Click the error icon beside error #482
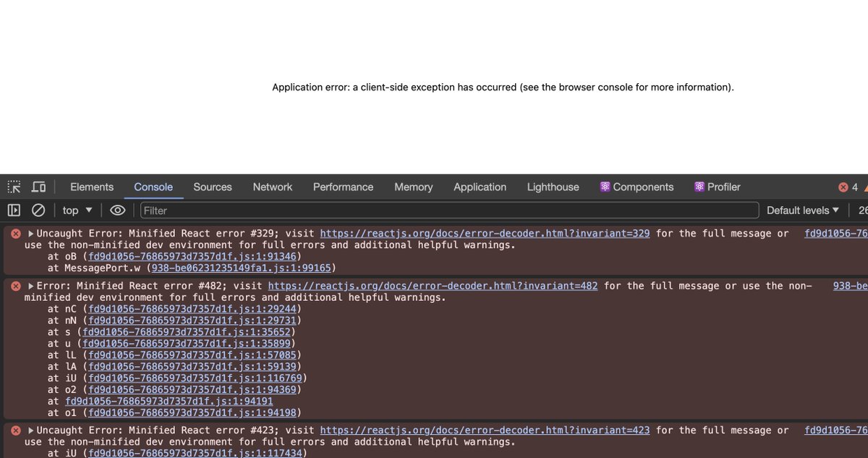The image size is (868, 458). (x=16, y=287)
